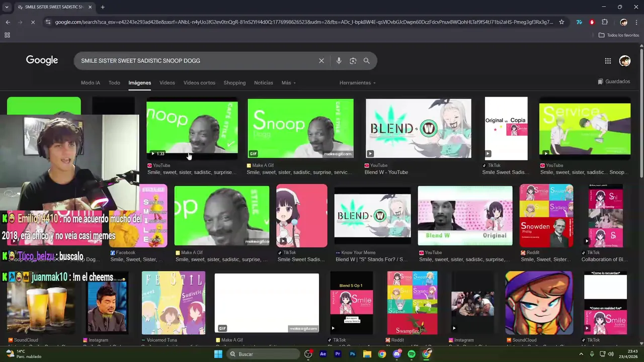Viewport: 644px width, 362px height.
Task: Focus the browser address bar URL
Action: click(303, 22)
